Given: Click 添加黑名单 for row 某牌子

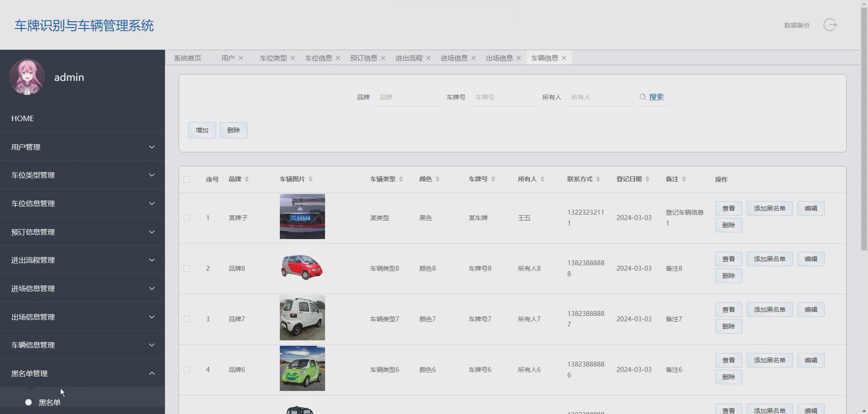Looking at the screenshot, I should (x=770, y=208).
